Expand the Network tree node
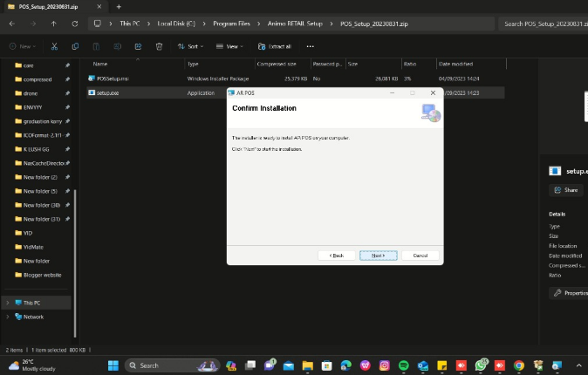The image size is (588, 375). point(8,317)
